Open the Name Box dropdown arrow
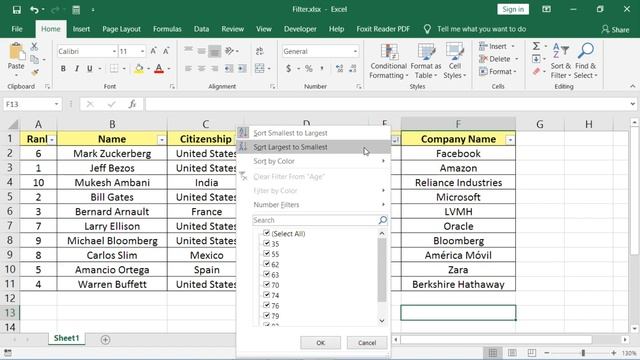Screen dimensions: 640x360 pos(56,104)
